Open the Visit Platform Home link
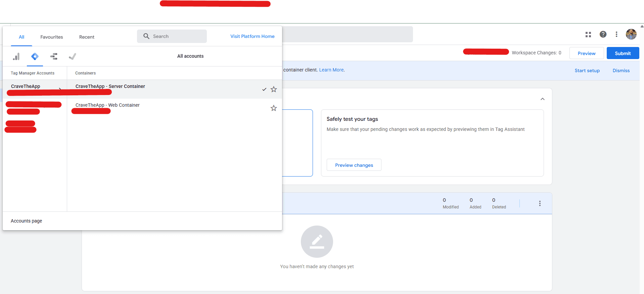 (252, 36)
